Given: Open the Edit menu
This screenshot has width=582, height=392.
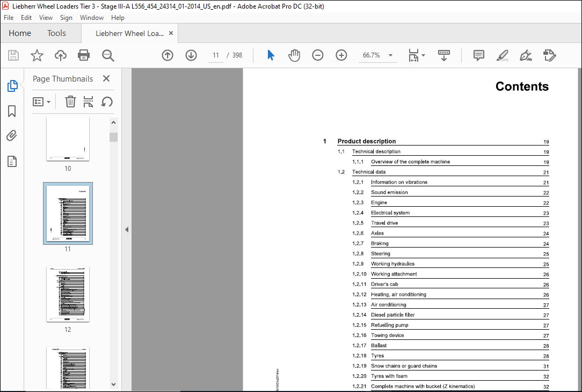Looking at the screenshot, I should tap(26, 17).
